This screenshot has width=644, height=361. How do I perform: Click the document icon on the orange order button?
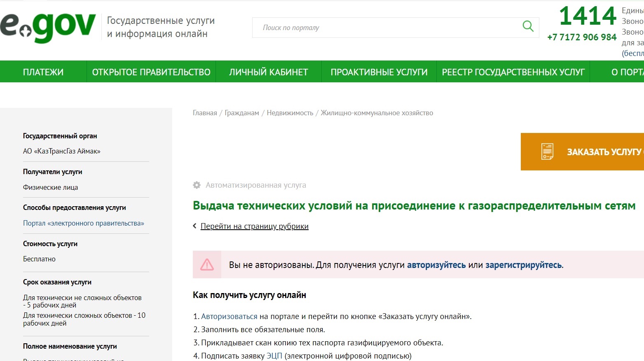(548, 151)
